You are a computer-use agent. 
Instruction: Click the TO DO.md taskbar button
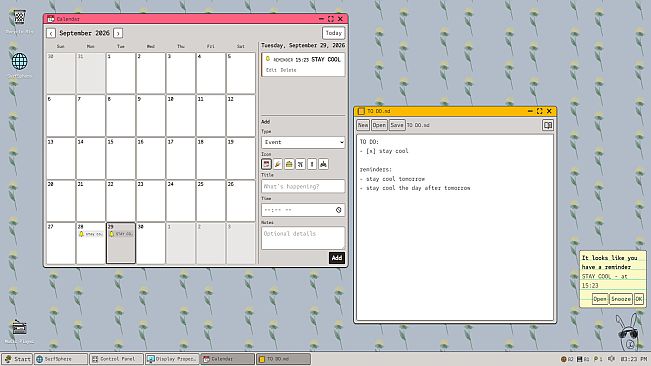(x=283, y=359)
